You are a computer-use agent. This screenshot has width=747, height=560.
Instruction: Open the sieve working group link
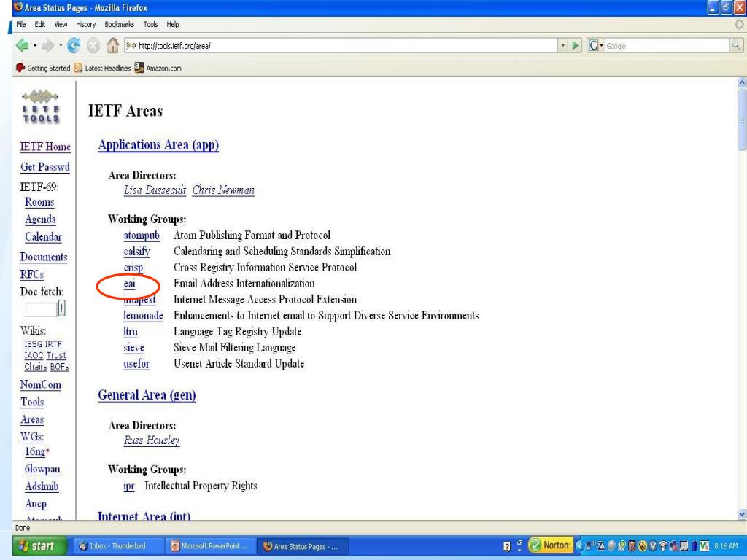pos(133,348)
